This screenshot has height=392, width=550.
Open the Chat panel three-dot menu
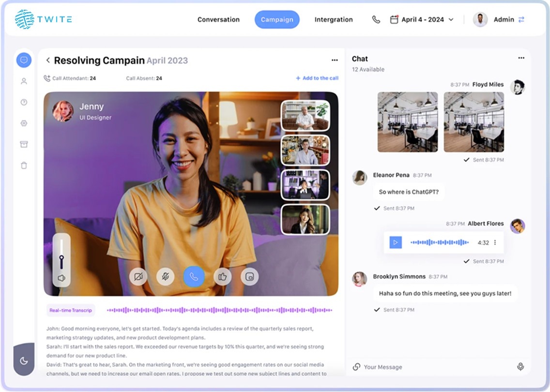point(521,58)
